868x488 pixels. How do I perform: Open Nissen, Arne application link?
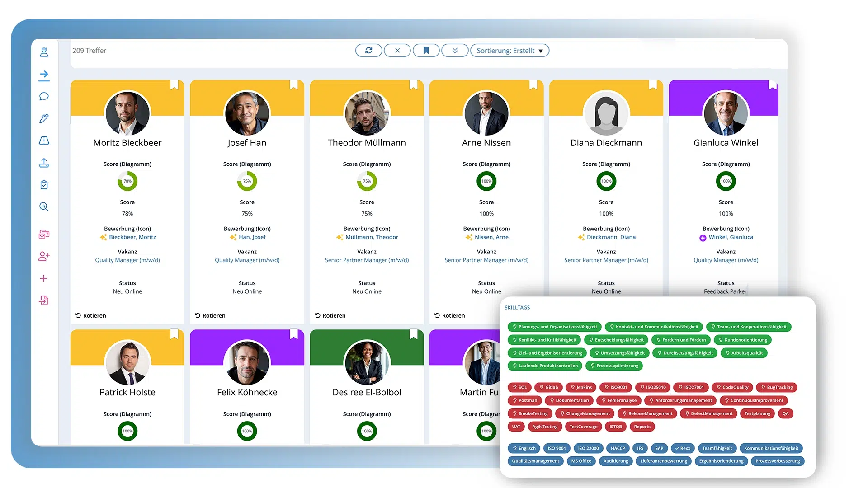coord(491,237)
